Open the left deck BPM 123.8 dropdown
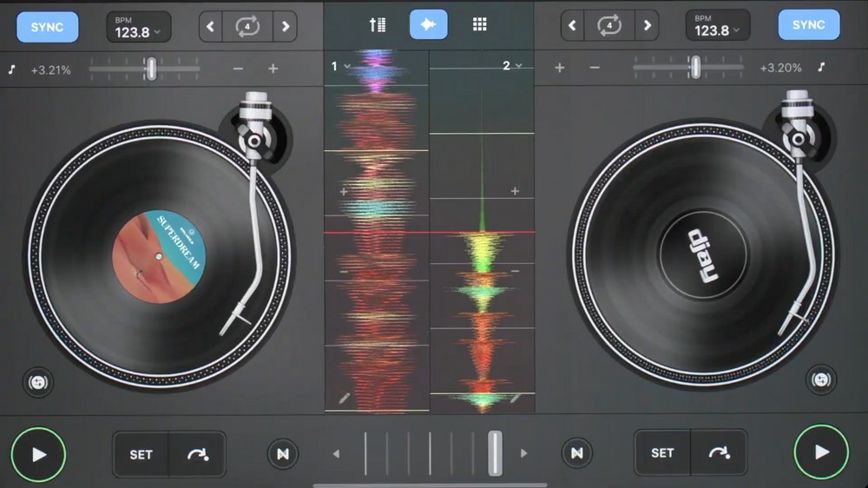 tap(138, 27)
